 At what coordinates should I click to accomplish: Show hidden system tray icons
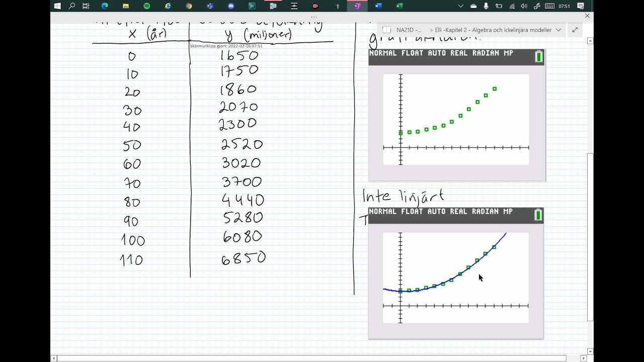tap(460, 6)
